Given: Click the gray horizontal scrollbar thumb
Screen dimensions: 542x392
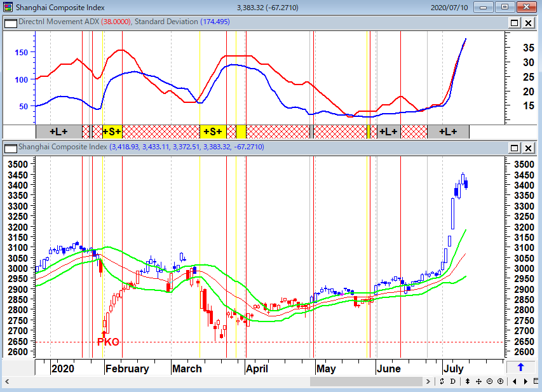Looking at the screenshot, I should 366,381.
